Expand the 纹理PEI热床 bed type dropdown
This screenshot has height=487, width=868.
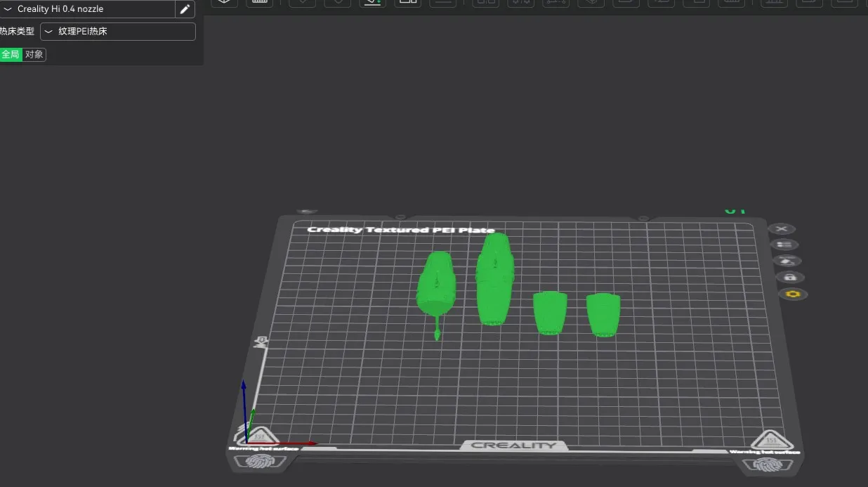(118, 32)
